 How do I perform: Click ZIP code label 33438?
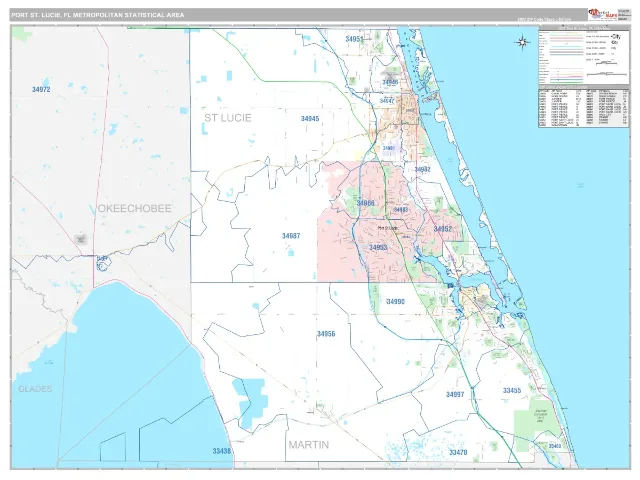click(x=222, y=451)
